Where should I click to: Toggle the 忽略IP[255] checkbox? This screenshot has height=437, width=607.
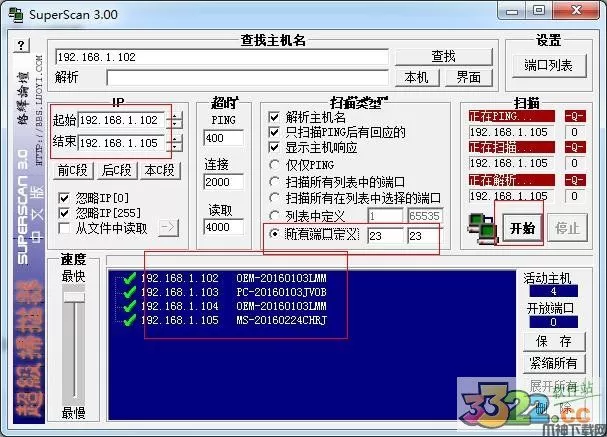coord(64,213)
